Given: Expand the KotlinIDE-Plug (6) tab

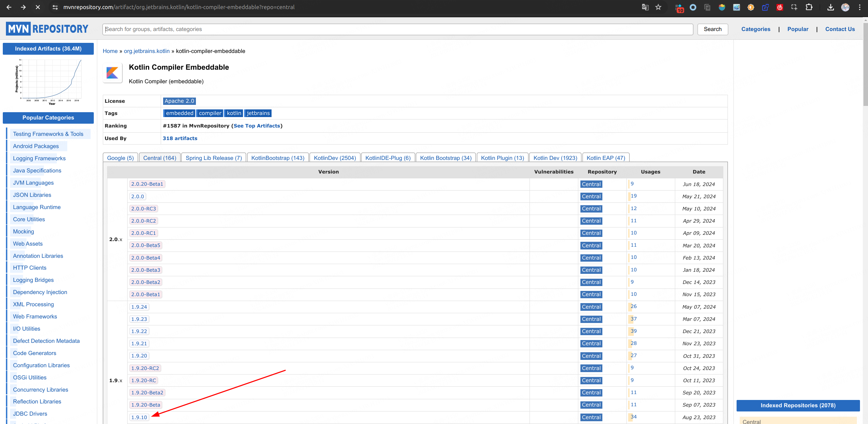Looking at the screenshot, I should pyautogui.click(x=388, y=158).
